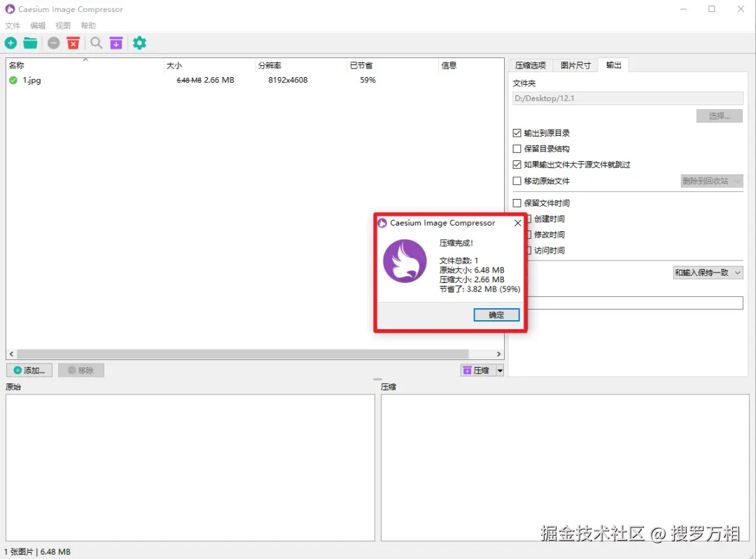Click the green checkmark beside 1.jpg

pos(13,80)
